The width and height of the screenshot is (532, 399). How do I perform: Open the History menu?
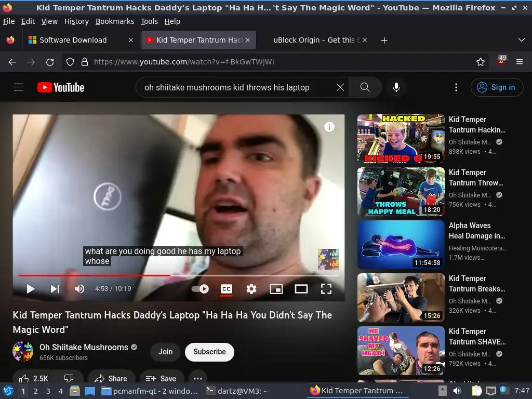[76, 21]
